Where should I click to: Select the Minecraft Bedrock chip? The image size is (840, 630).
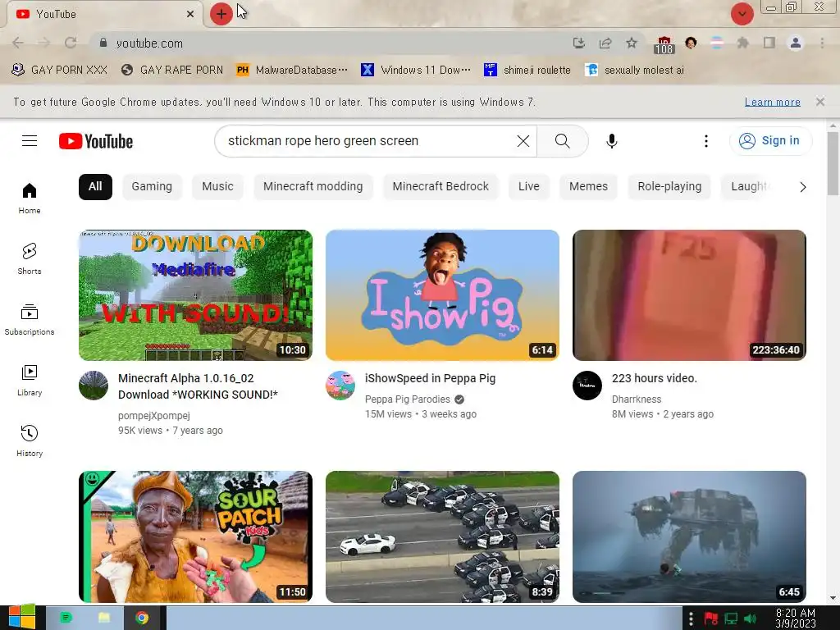(x=441, y=186)
